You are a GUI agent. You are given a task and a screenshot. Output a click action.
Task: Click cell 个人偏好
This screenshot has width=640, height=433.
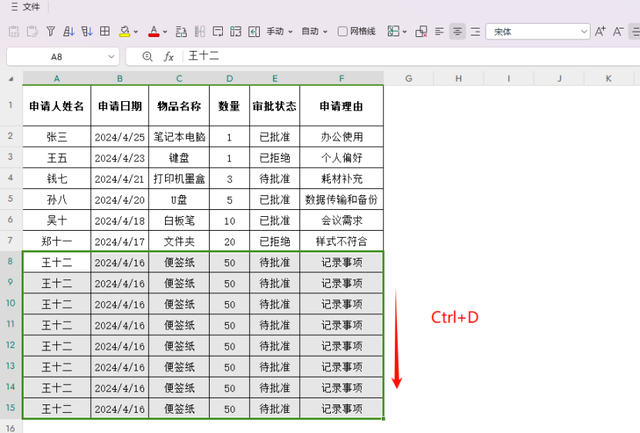[x=342, y=158]
